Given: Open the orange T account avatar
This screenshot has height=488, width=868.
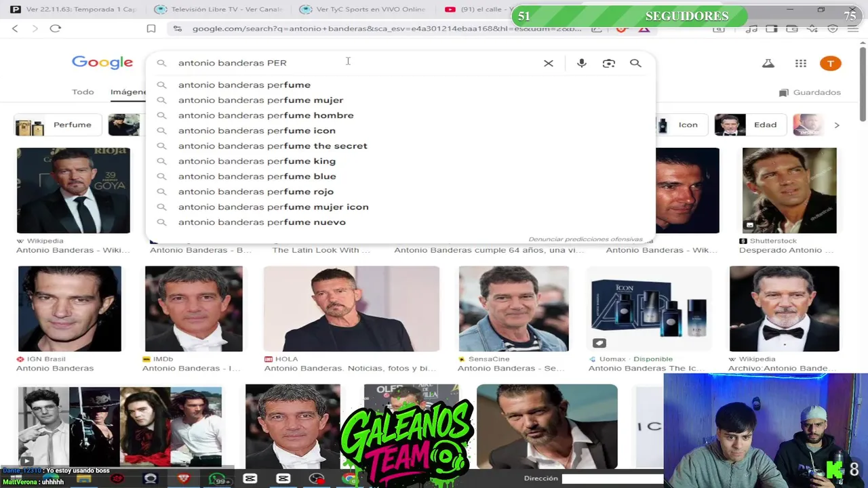Looking at the screenshot, I should 831,63.
